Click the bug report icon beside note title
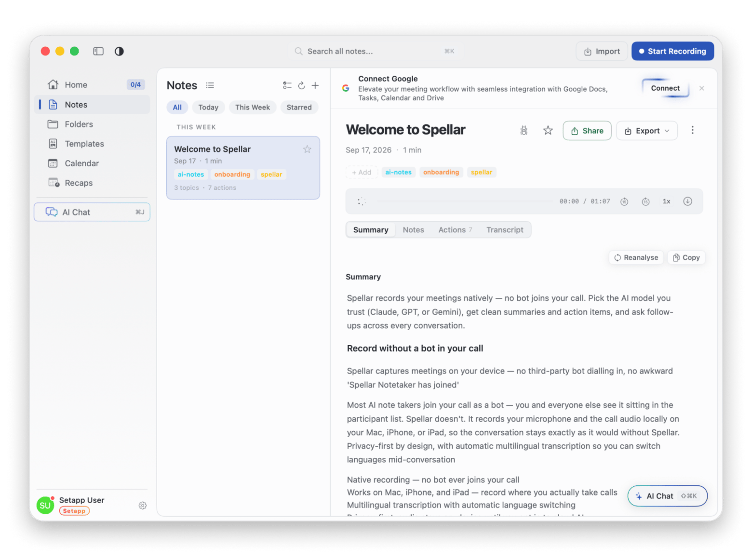 coord(524,131)
